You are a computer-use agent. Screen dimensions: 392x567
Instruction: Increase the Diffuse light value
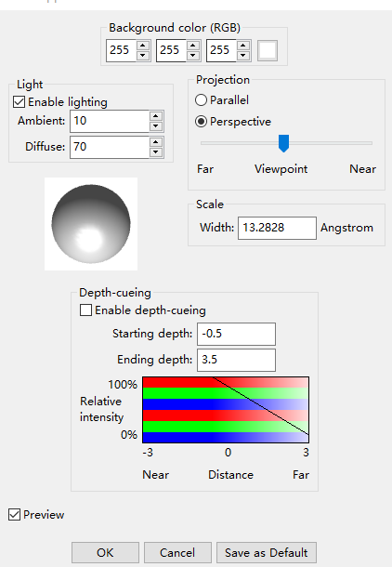coord(156,142)
